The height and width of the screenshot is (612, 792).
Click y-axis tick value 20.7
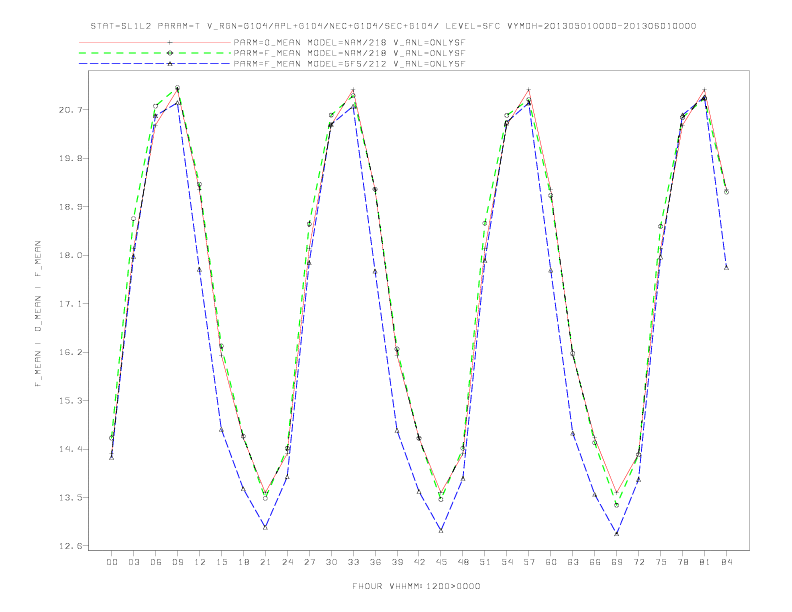tap(69, 110)
